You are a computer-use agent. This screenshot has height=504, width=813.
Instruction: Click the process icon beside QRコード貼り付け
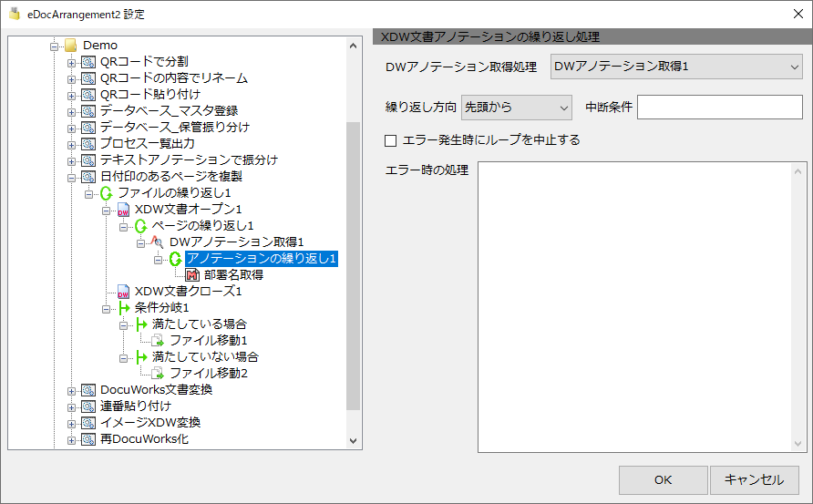coord(88,95)
